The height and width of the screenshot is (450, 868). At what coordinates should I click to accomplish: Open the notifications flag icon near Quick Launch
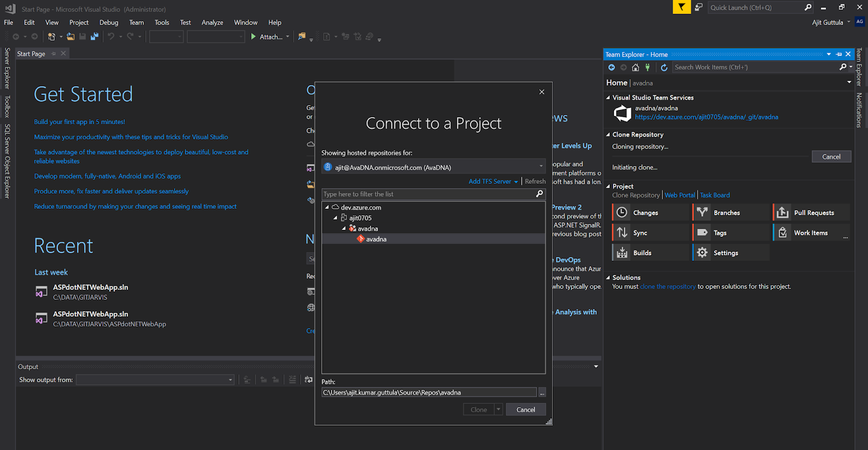(699, 7)
